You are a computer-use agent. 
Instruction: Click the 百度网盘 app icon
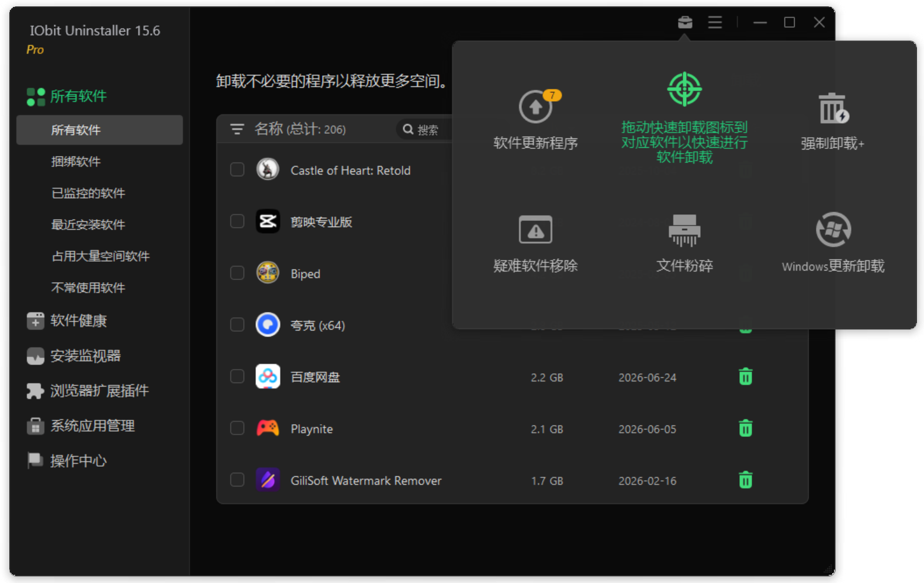pos(268,377)
